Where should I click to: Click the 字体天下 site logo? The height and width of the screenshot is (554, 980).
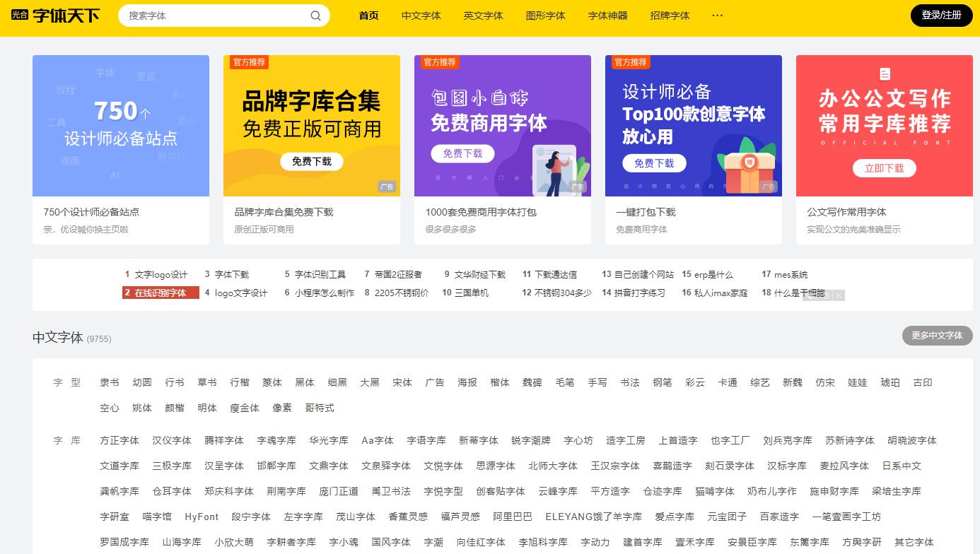[x=56, y=15]
